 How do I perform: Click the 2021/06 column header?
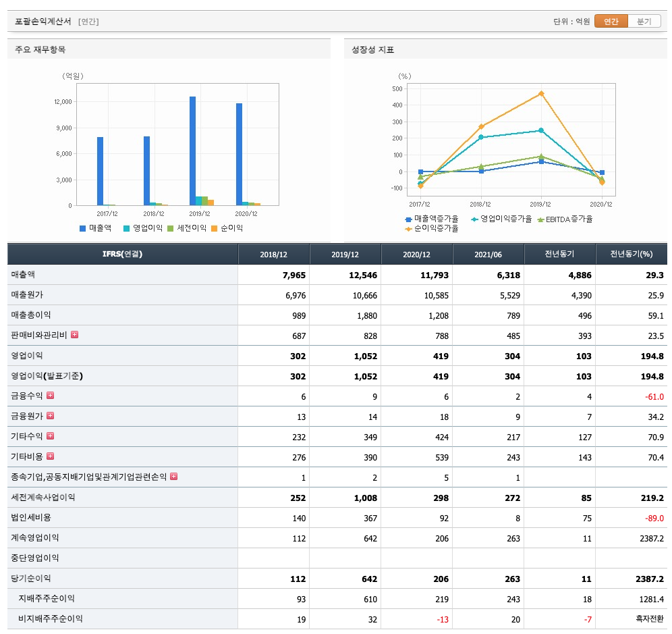coord(488,255)
